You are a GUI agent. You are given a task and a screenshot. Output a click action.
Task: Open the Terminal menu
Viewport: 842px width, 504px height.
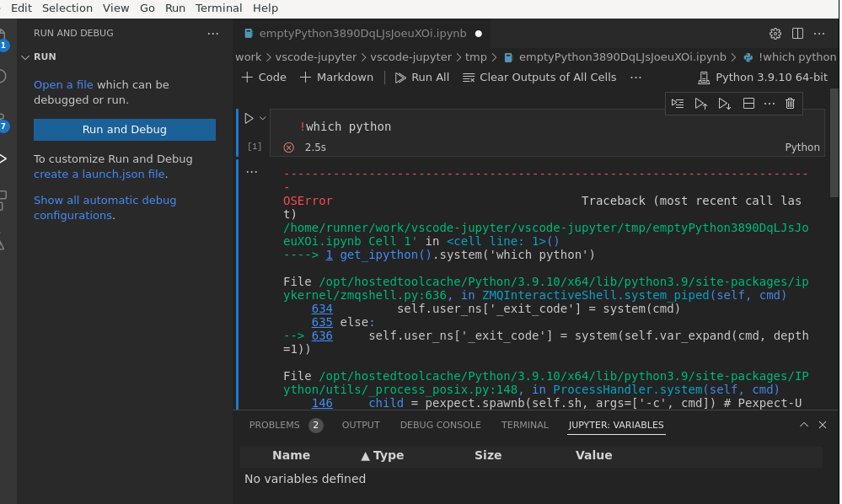[218, 8]
